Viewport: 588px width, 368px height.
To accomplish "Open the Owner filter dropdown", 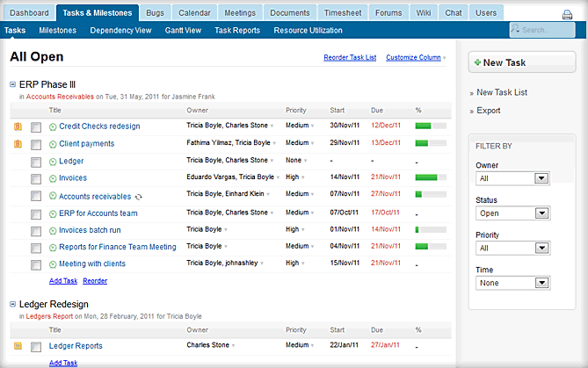I will pos(512,178).
